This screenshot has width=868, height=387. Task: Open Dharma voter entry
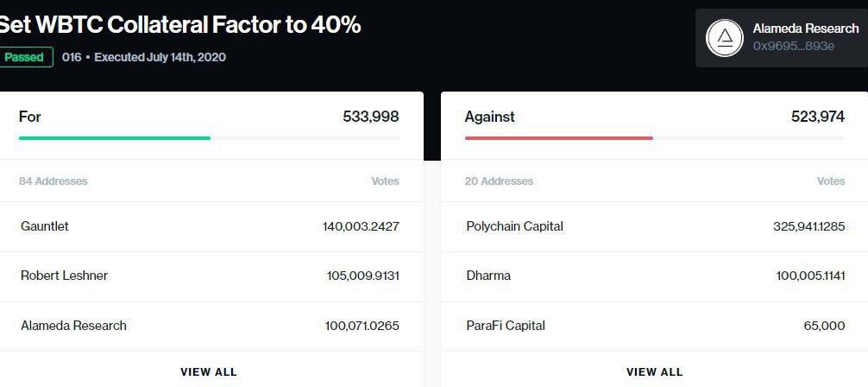click(x=488, y=276)
